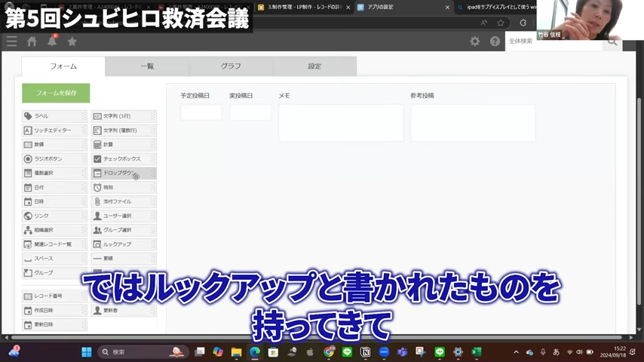Open Excel from the taskbar

coord(477,352)
